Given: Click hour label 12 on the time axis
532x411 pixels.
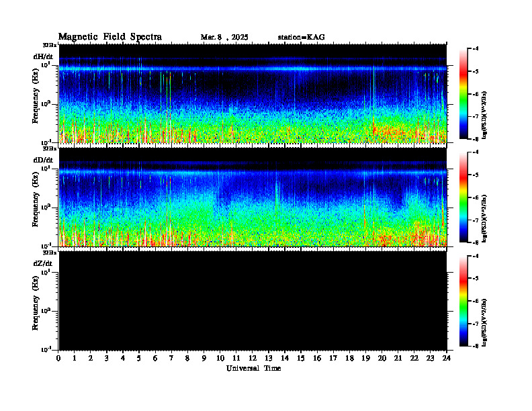Looking at the screenshot, I should pyautogui.click(x=253, y=359).
